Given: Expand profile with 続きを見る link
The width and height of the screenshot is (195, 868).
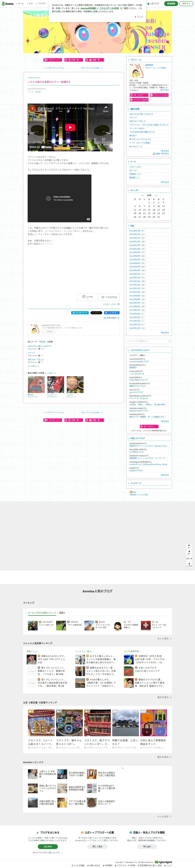Looking at the screenshot, I should pos(165,90).
